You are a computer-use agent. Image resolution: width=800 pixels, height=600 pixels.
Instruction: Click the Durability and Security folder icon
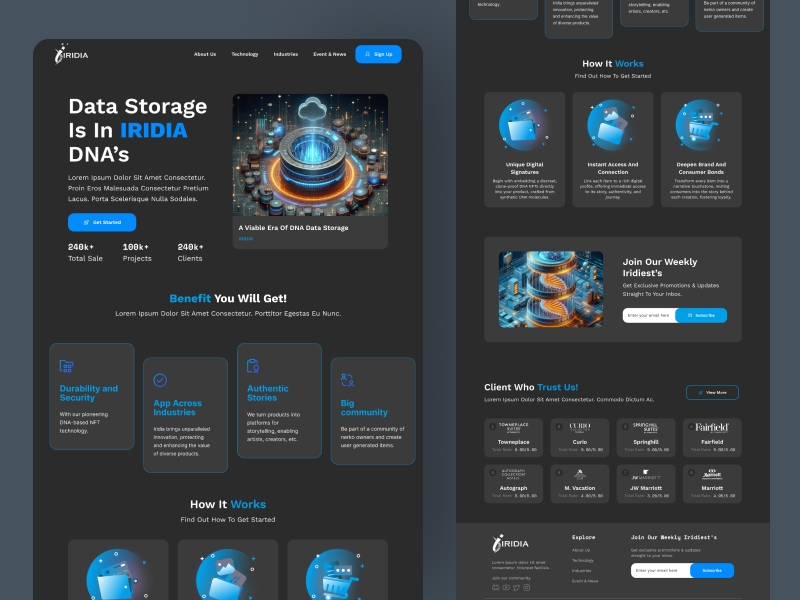pyautogui.click(x=66, y=366)
